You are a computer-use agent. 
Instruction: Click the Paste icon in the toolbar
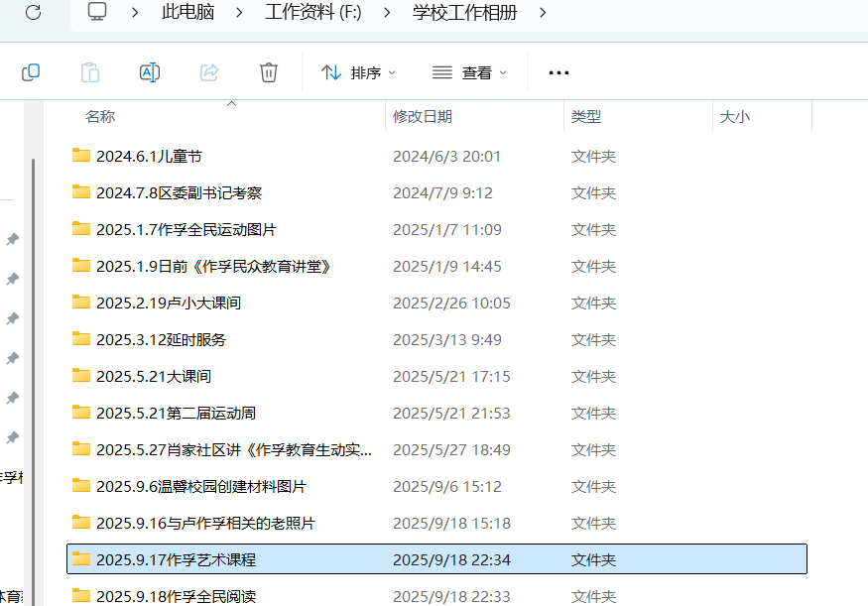click(89, 71)
